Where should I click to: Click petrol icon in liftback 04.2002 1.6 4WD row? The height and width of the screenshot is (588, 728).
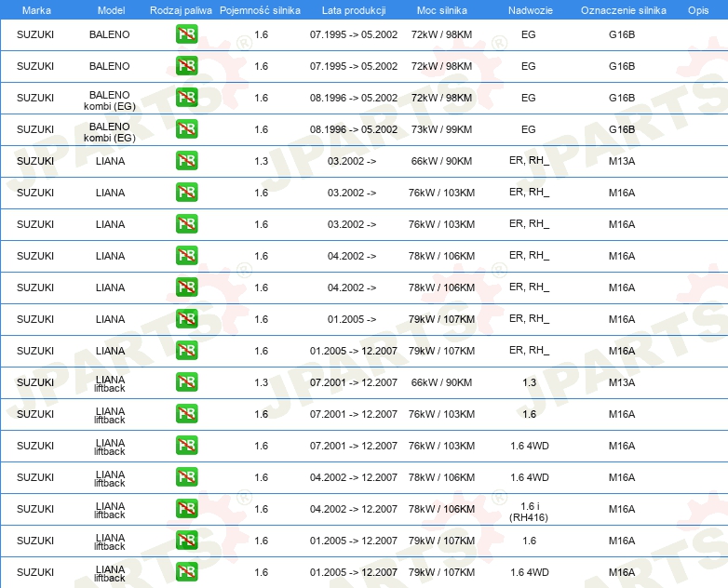pos(186,477)
